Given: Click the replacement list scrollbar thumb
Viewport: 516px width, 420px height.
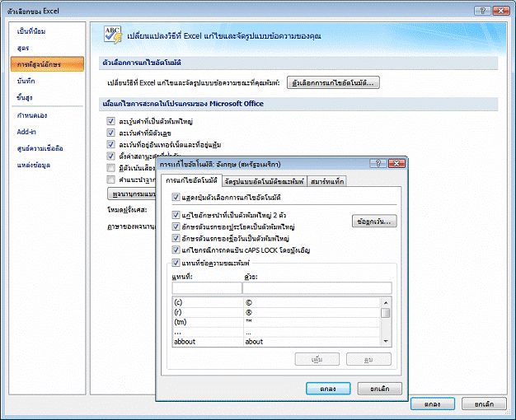Looking at the screenshot, I should tap(386, 312).
